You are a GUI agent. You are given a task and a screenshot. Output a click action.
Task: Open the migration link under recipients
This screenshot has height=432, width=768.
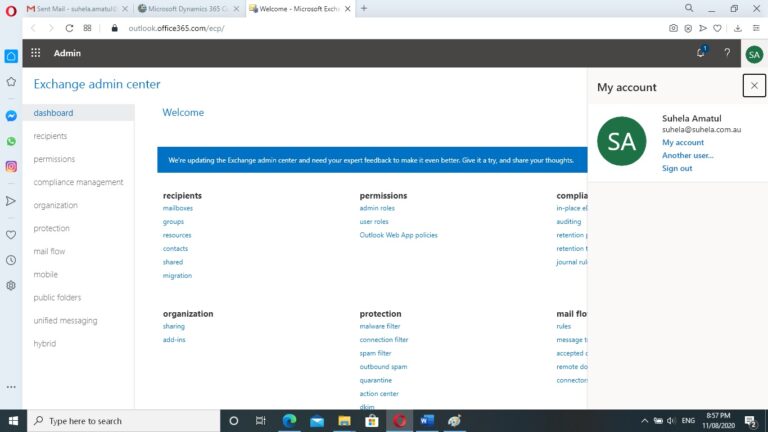tap(177, 275)
